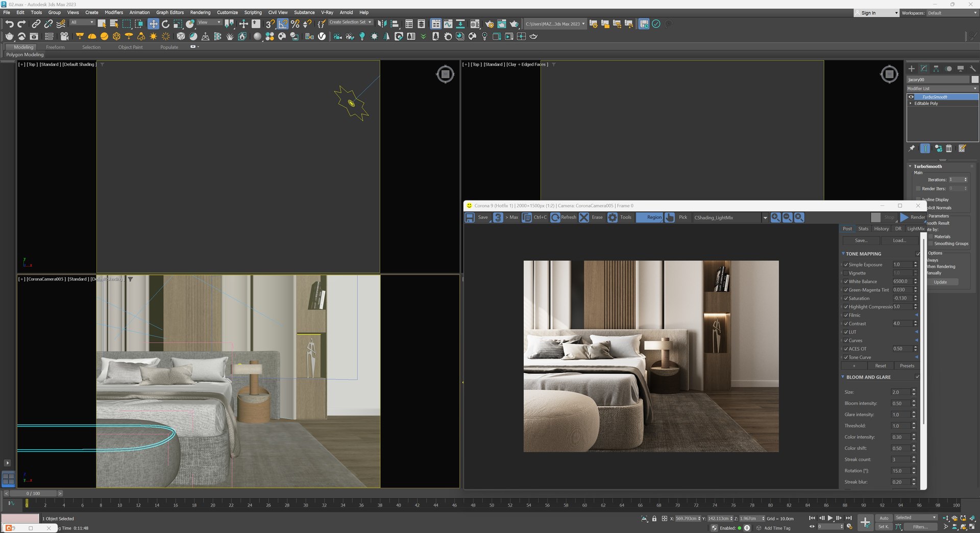Toggle the Simple Exposure checkbox

(846, 265)
